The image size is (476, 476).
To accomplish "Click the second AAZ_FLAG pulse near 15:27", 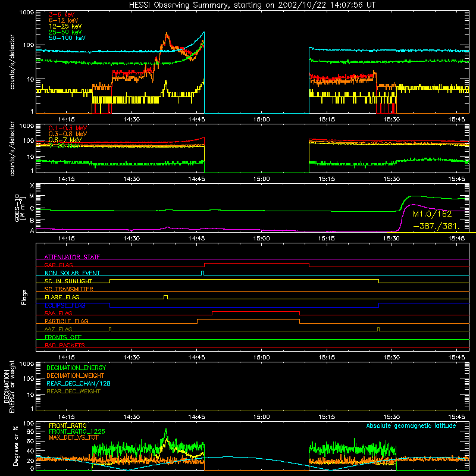I will [x=378, y=330].
